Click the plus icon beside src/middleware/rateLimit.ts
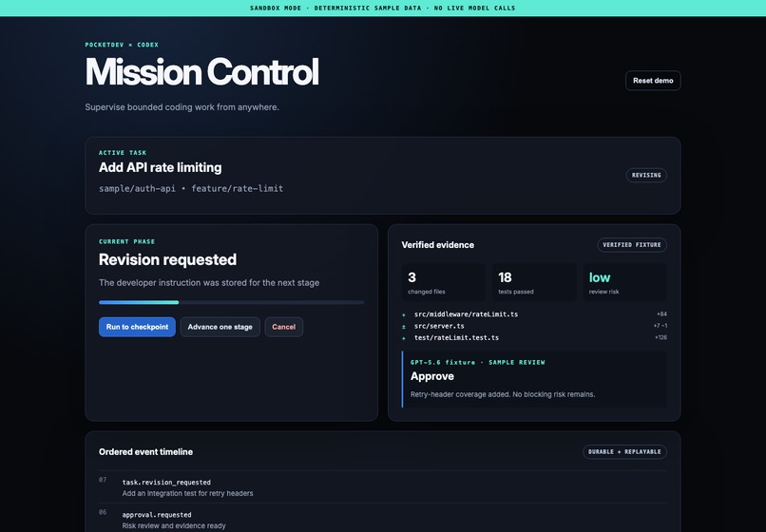 [404, 314]
